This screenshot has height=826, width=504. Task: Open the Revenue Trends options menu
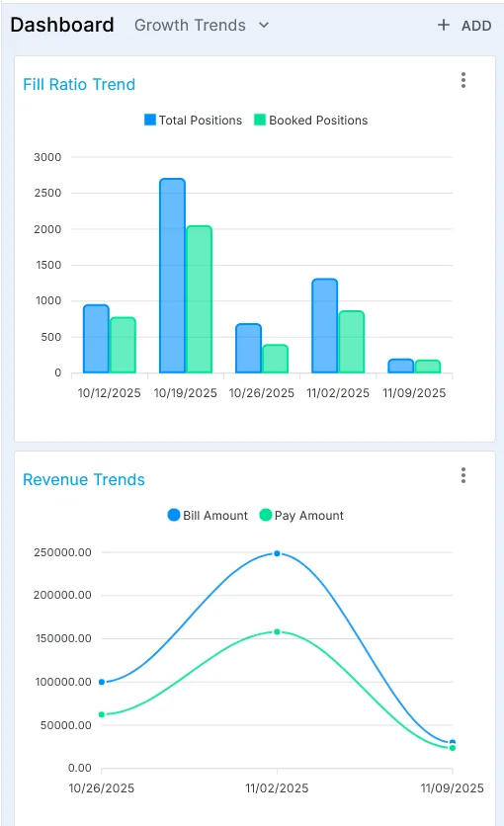click(x=462, y=475)
